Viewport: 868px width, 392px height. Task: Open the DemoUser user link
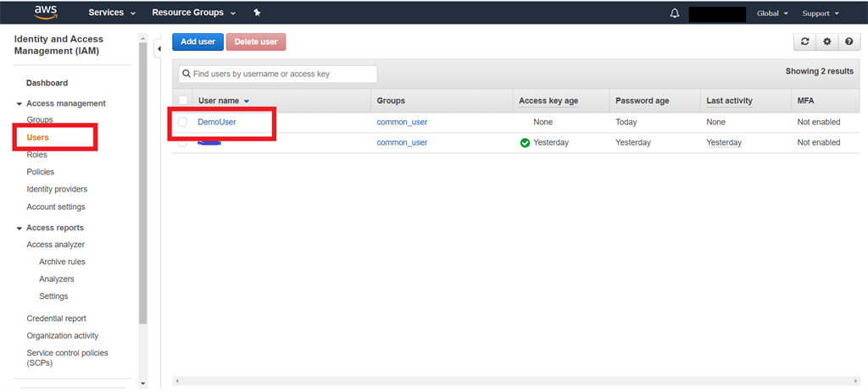217,122
